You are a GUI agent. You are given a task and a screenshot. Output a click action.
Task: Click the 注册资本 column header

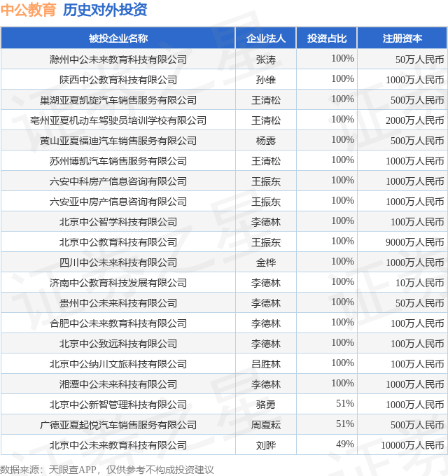click(402, 38)
